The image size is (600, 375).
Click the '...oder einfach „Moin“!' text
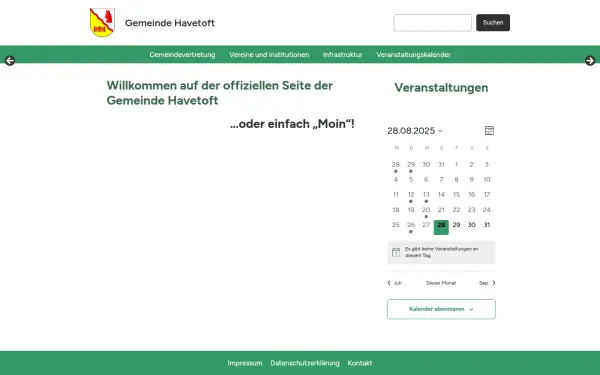[x=292, y=124]
